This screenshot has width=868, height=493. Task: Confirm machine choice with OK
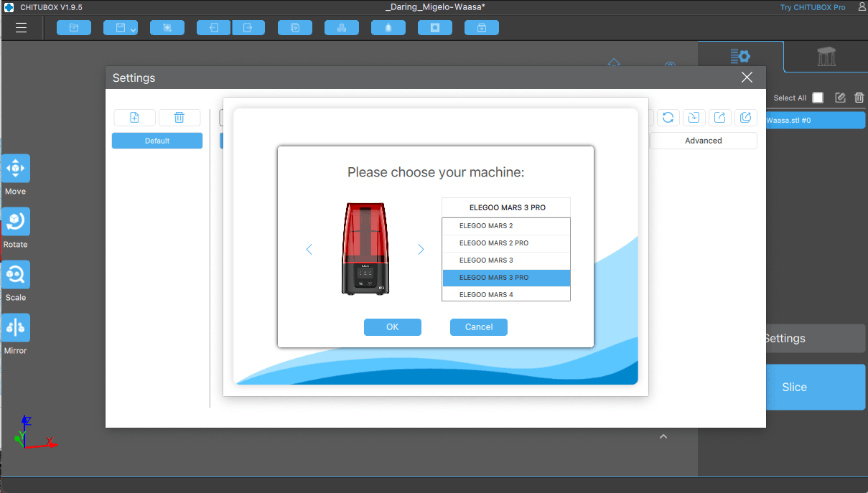click(392, 327)
